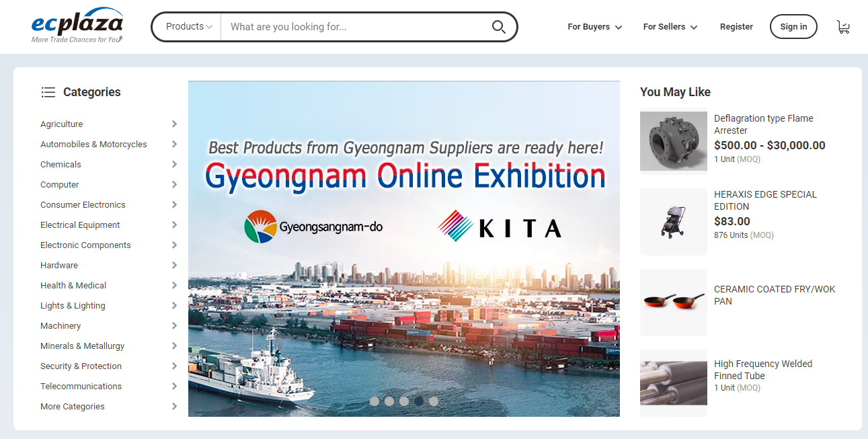868x439 pixels.
Task: Open the Agriculture category
Action: tap(62, 124)
